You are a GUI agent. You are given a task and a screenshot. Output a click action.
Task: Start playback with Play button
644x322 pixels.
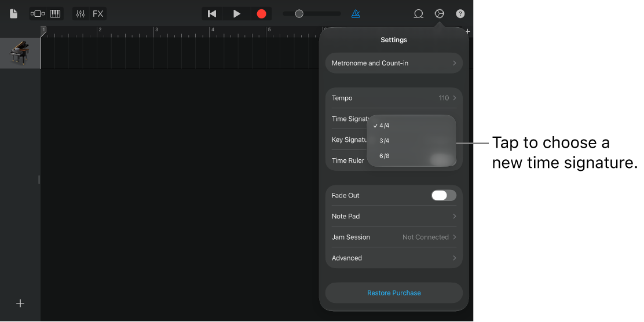click(x=236, y=13)
